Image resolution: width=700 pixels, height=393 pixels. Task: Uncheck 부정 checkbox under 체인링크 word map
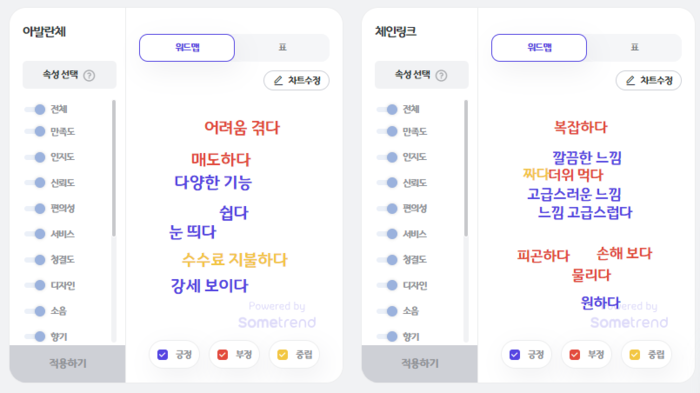pyautogui.click(x=575, y=355)
